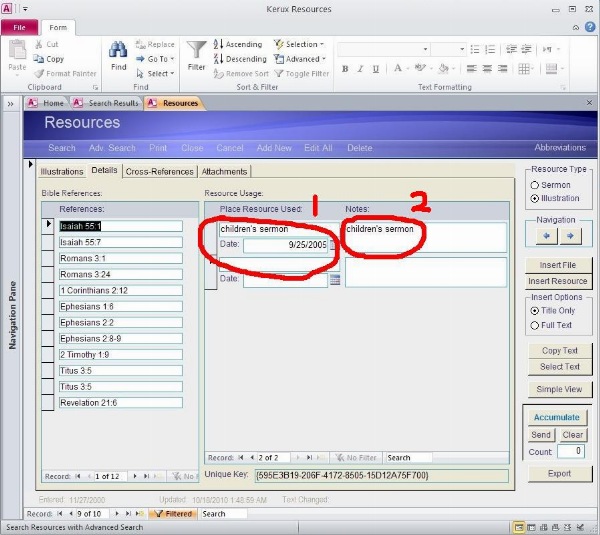This screenshot has height=535, width=600.
Task: Align text left
Action: pos(471,69)
